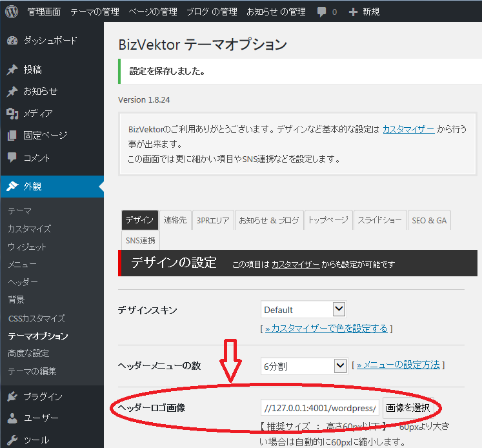Viewport: 482px width, 448px height.
Task: Click the WordPress logo icon
Action: click(12, 12)
